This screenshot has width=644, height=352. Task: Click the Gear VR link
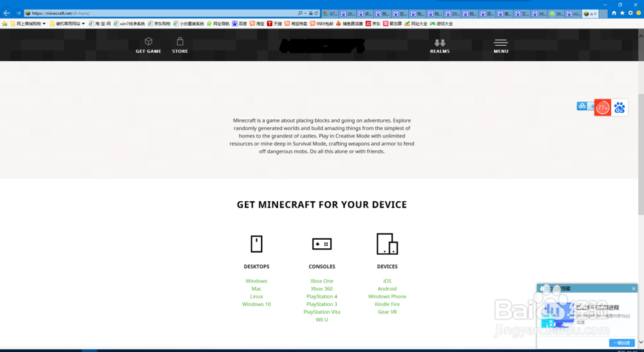click(x=387, y=312)
